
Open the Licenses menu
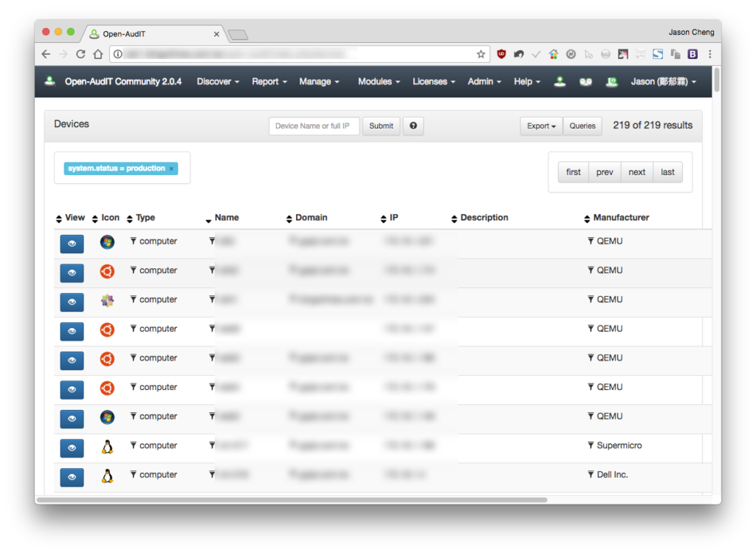(434, 81)
